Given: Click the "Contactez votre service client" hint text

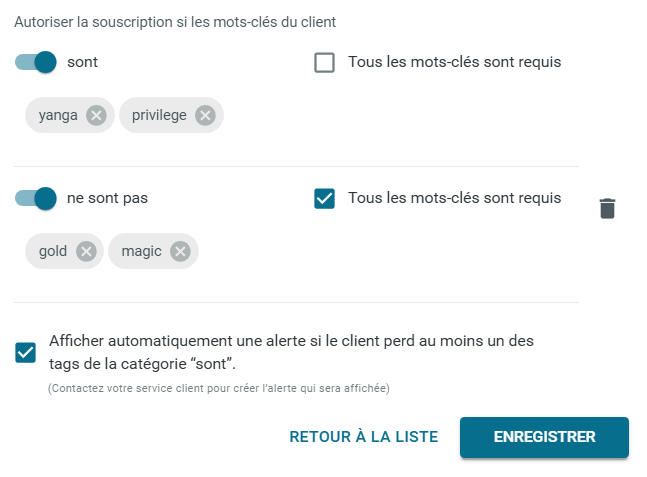Looking at the screenshot, I should 219,388.
